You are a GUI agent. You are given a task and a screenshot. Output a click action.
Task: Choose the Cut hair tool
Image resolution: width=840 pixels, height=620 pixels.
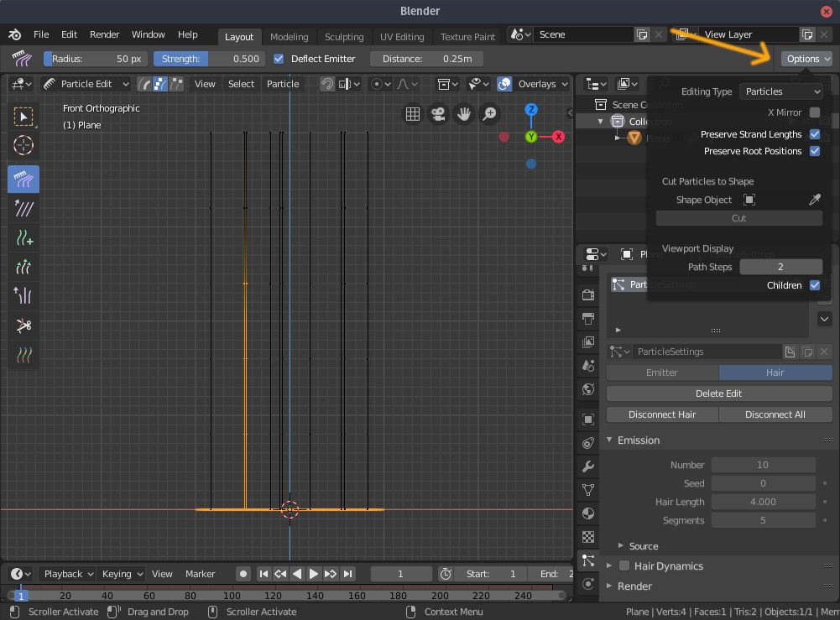(x=23, y=326)
